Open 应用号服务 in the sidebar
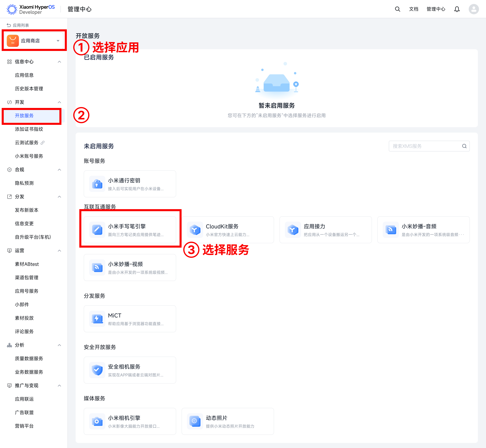 coord(27,291)
